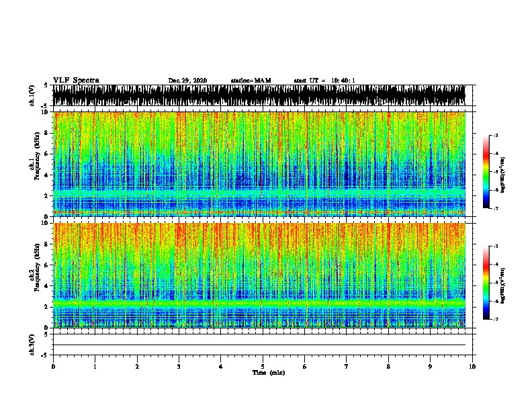This screenshot has width=532, height=411.
Task: Click time axis tick label 1
Action: (x=95, y=367)
